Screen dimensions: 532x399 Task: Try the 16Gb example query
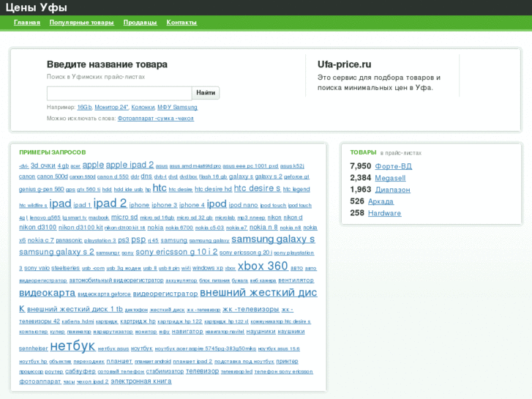[84, 108]
